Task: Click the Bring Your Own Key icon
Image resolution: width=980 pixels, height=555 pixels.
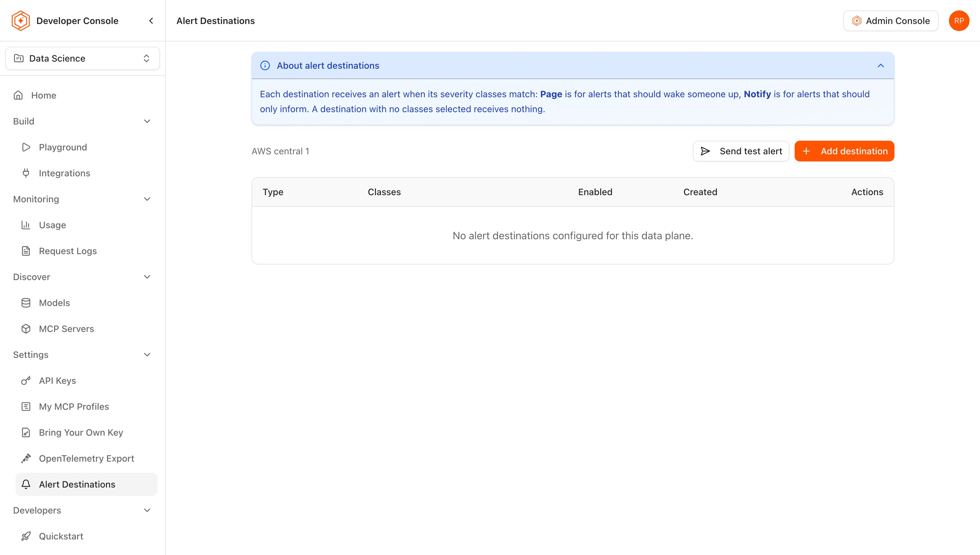Action: coord(26,432)
